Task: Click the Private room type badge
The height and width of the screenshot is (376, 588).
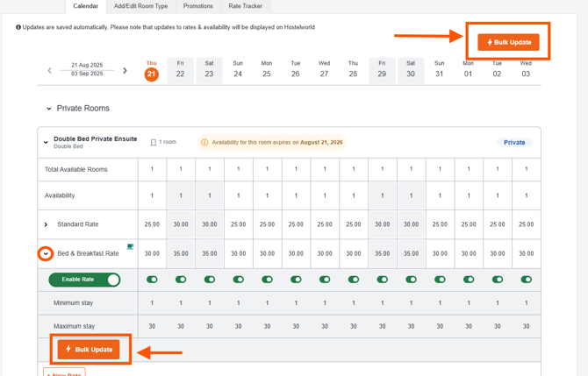Action: tap(514, 142)
